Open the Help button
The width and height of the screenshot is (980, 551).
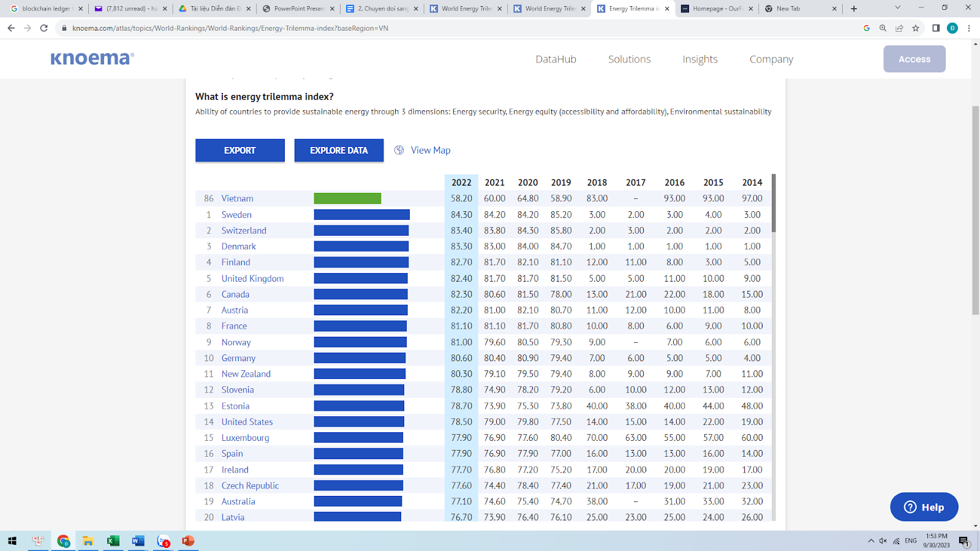pyautogui.click(x=924, y=507)
